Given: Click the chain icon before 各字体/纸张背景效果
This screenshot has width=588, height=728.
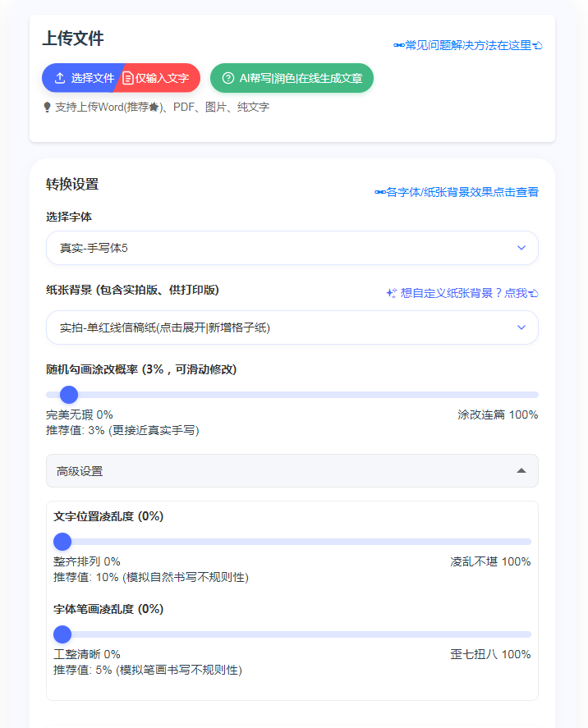Looking at the screenshot, I should point(380,192).
